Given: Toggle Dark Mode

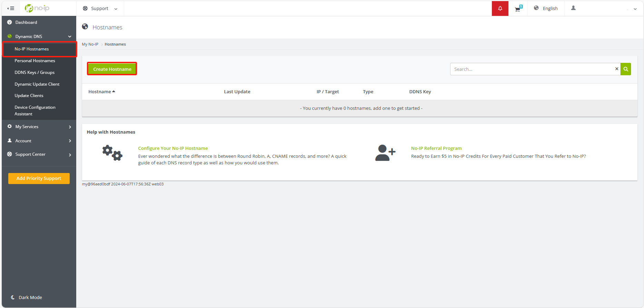Looking at the screenshot, I should click(x=27, y=297).
